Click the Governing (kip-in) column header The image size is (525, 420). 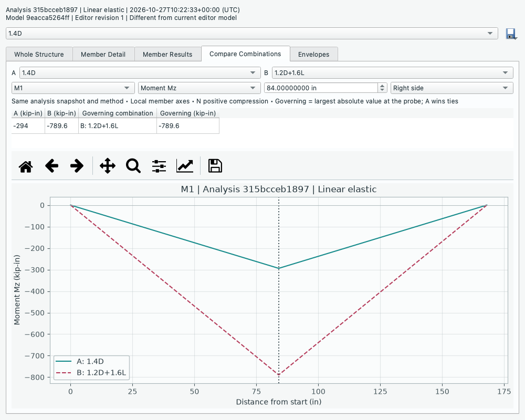[188, 113]
